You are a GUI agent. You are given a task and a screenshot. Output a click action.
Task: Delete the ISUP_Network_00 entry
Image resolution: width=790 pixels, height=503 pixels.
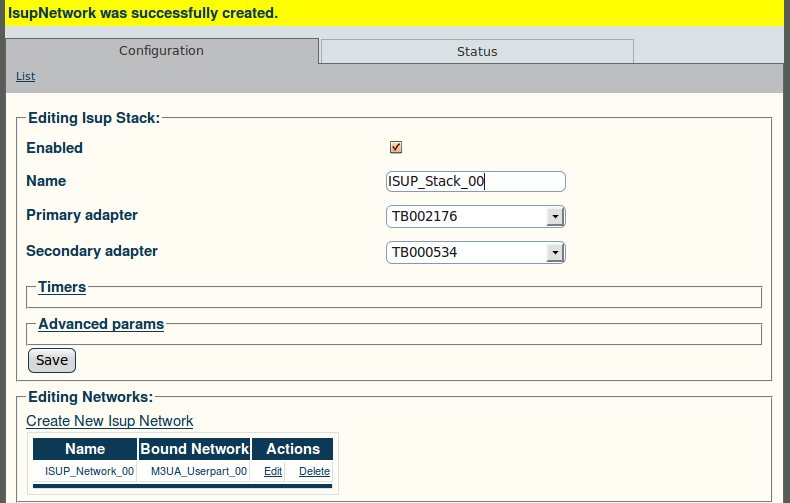click(x=314, y=471)
